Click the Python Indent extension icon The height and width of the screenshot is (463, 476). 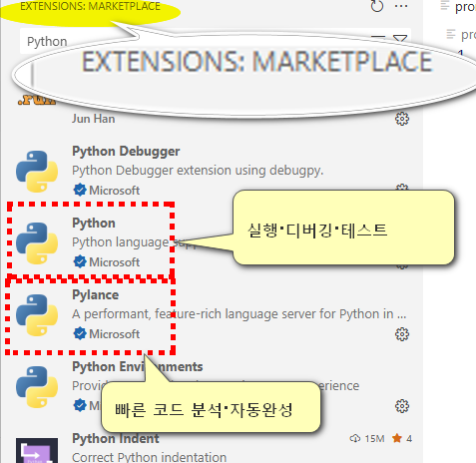coord(37,451)
